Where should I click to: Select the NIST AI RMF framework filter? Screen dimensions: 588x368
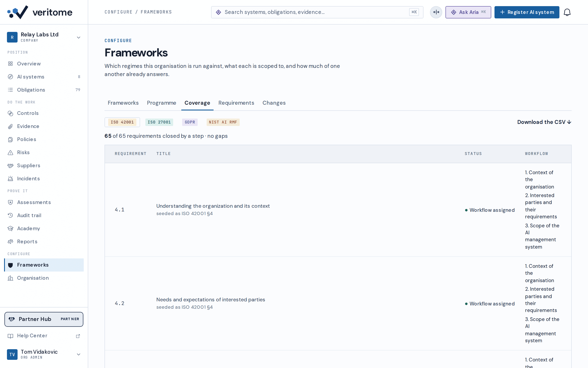223,122
